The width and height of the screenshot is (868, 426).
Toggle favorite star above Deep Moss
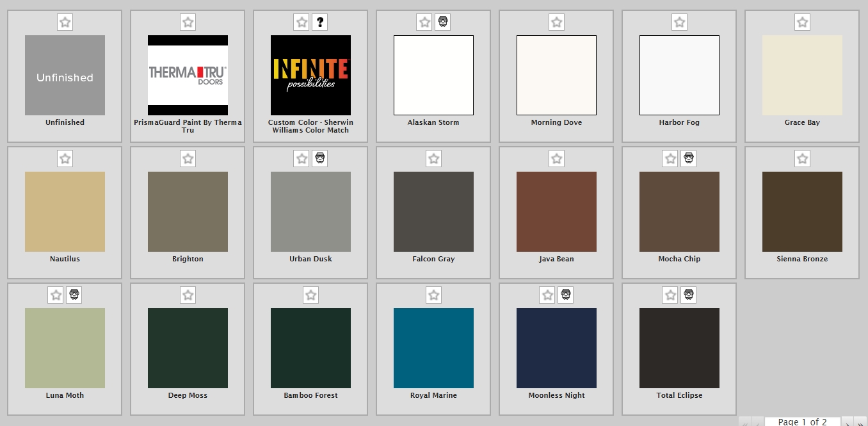tap(188, 295)
